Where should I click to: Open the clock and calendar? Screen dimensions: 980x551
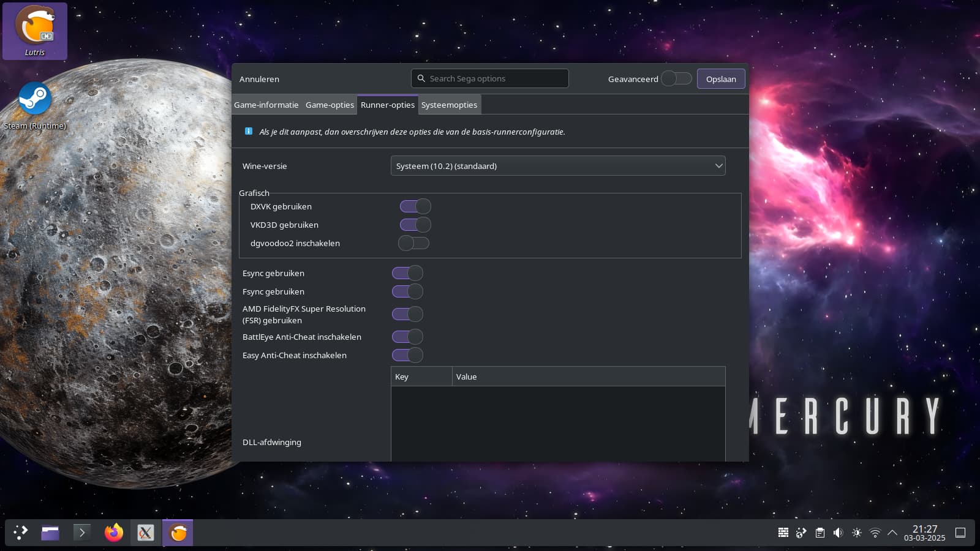[925, 533]
